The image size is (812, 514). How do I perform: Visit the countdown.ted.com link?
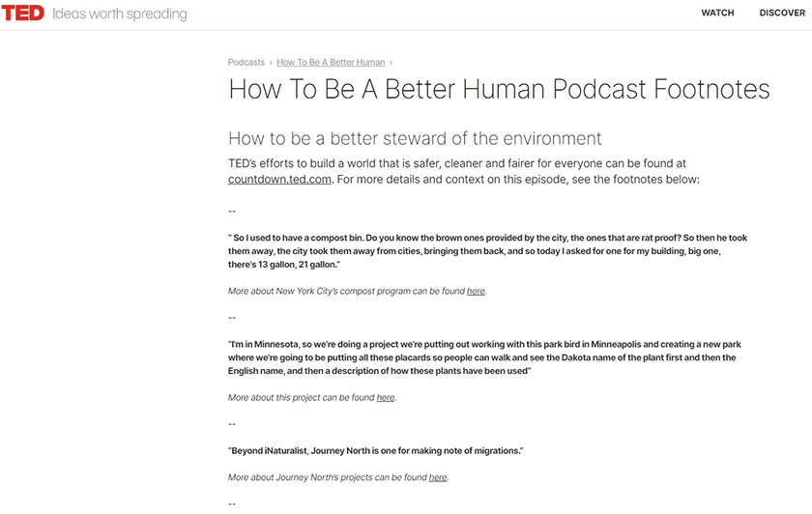[x=279, y=180]
